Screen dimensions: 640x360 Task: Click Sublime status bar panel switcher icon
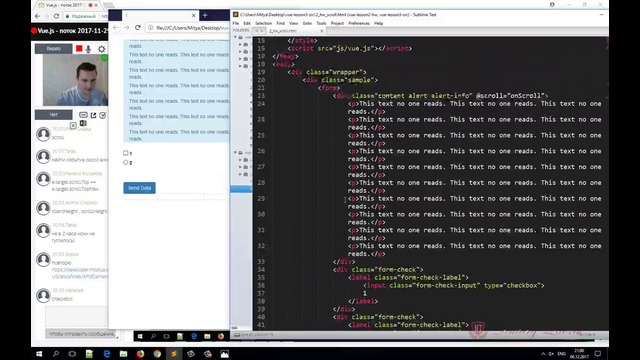237,335
